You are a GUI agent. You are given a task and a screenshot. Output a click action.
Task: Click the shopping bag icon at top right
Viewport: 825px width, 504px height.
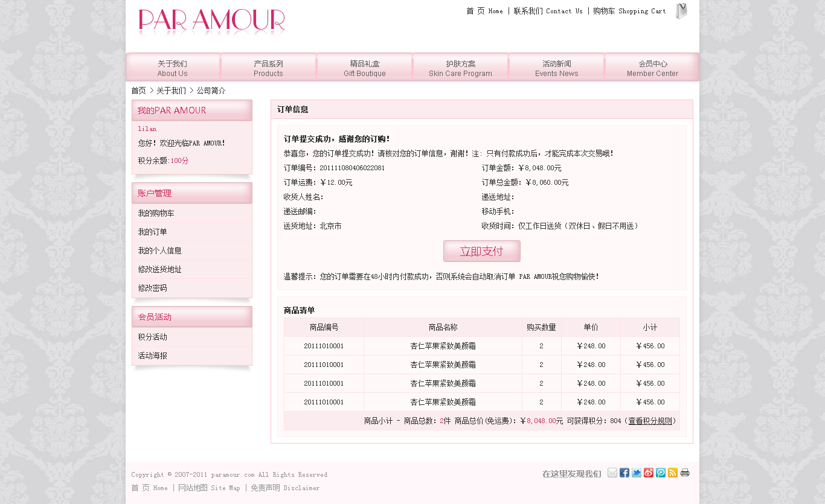[681, 11]
